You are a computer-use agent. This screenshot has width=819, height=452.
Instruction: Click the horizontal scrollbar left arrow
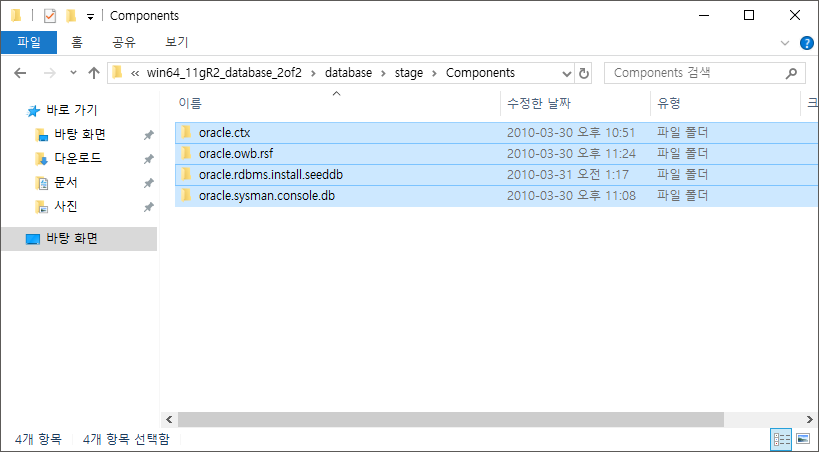169,419
